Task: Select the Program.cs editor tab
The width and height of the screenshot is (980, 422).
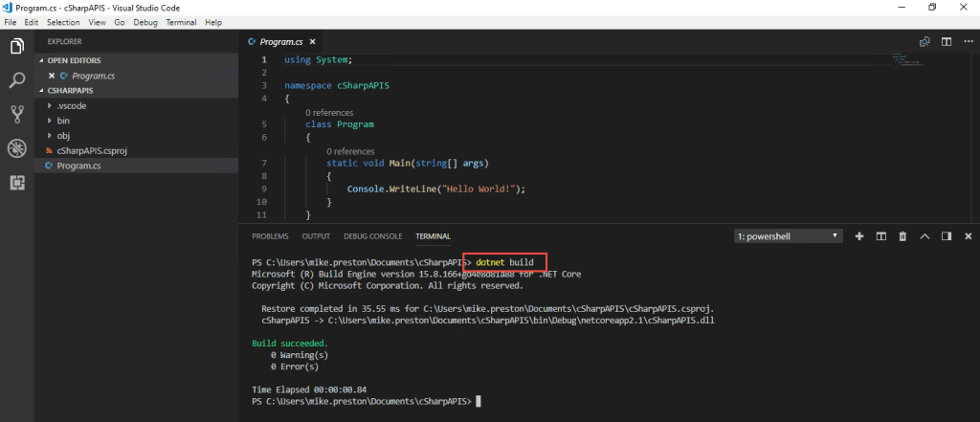Action: [x=281, y=42]
